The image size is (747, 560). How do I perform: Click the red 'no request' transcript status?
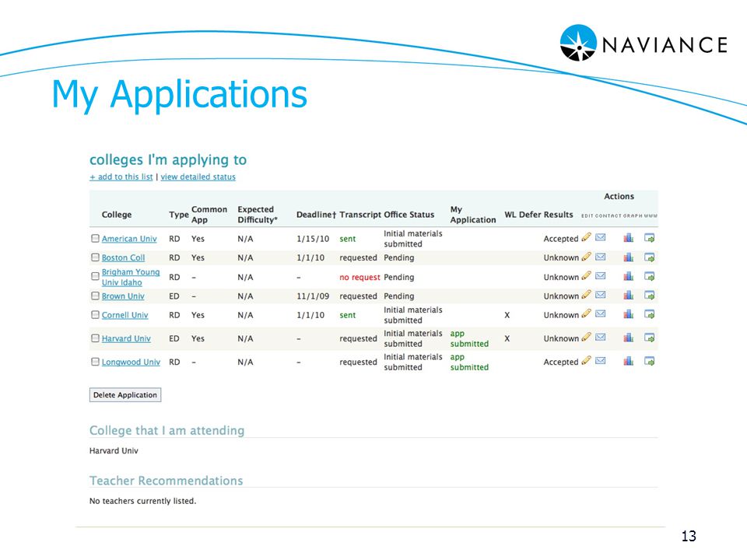[359, 277]
